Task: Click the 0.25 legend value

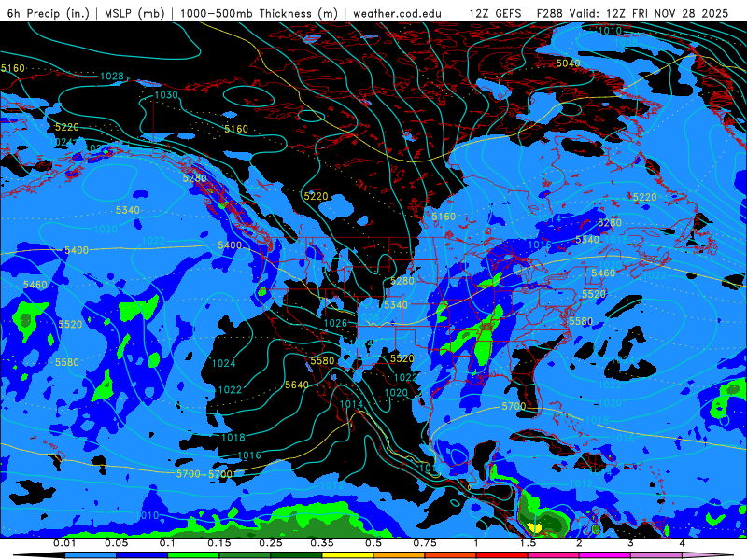Action: coord(271,543)
